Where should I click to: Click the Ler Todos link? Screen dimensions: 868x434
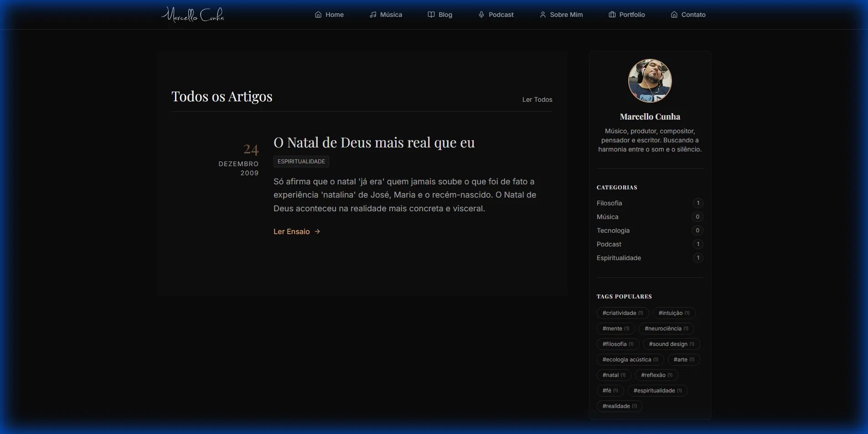[x=537, y=99]
